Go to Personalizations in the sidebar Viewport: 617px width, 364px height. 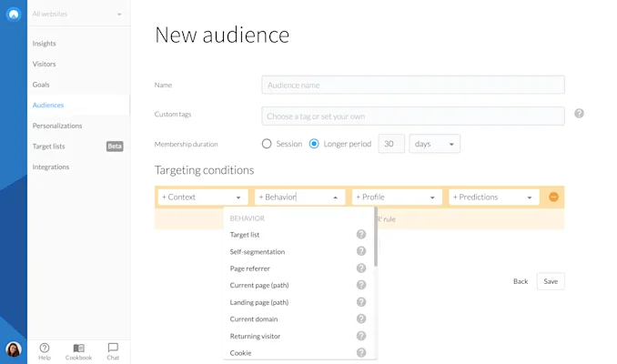point(57,126)
